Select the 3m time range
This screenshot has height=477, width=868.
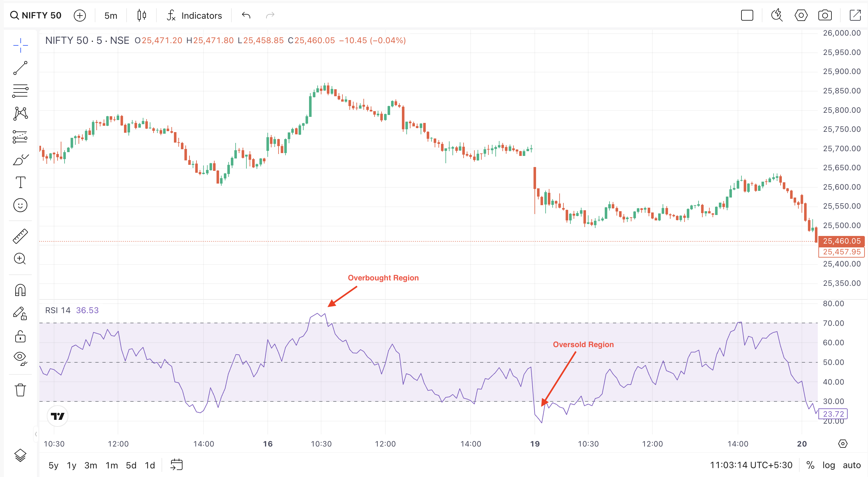(x=91, y=465)
